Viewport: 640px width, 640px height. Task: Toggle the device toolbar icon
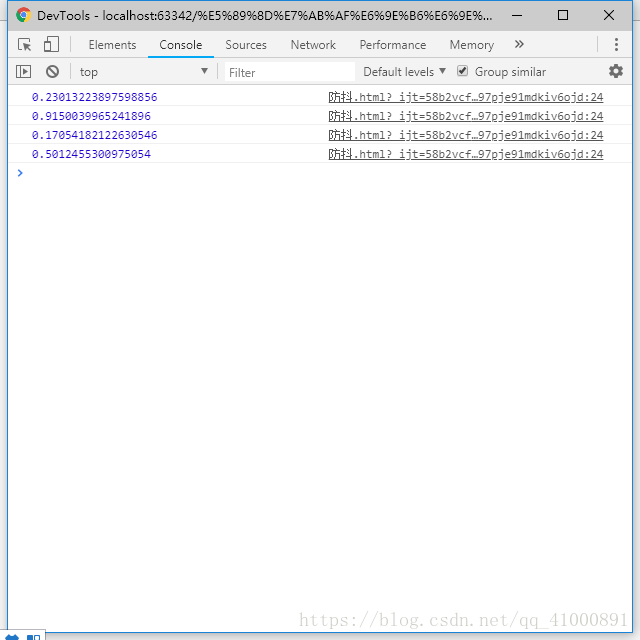(51, 44)
